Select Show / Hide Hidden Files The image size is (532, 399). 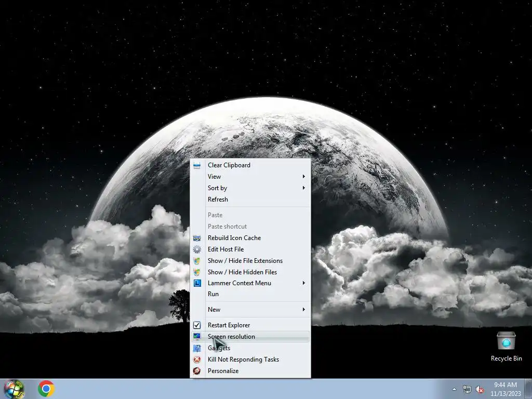pos(250,272)
